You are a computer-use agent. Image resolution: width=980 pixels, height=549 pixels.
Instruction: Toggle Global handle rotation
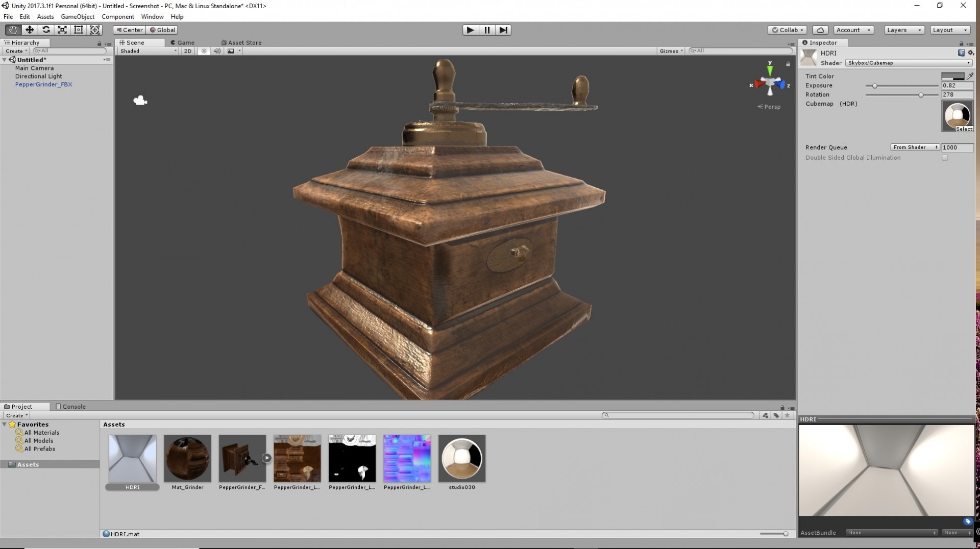pyautogui.click(x=162, y=30)
